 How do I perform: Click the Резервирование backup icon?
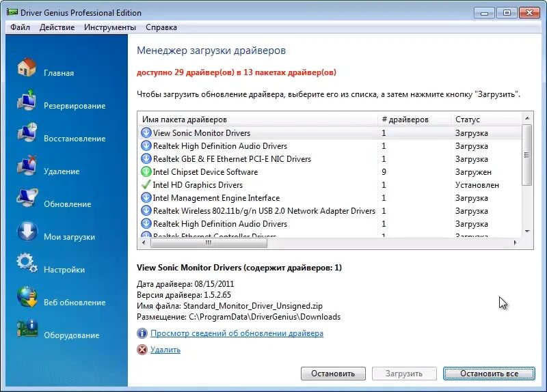click(x=27, y=100)
